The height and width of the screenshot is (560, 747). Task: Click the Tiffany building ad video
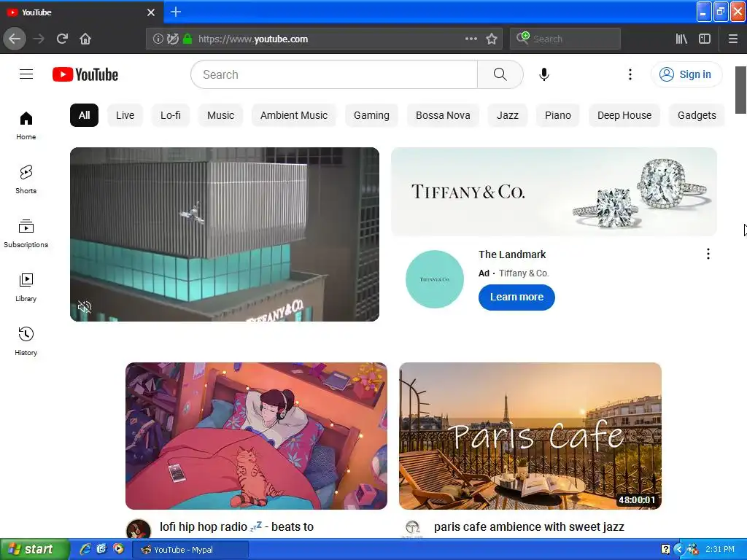coord(225,234)
